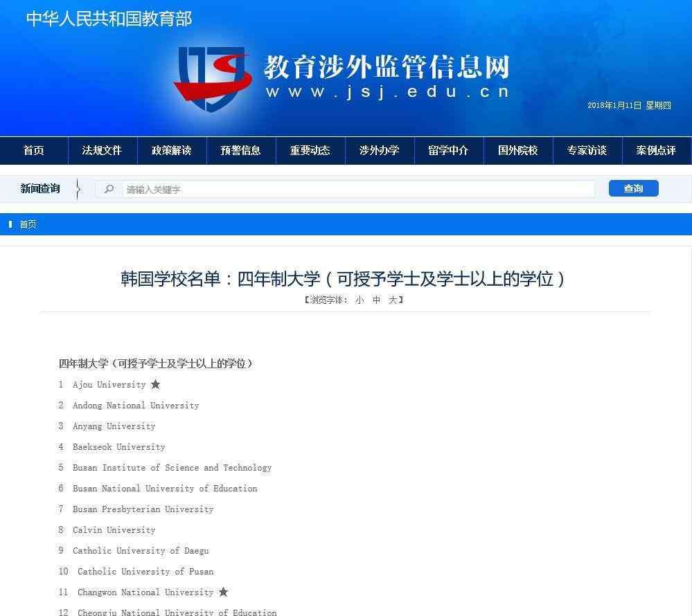Navigate to 涉外办学 page

coord(379,150)
